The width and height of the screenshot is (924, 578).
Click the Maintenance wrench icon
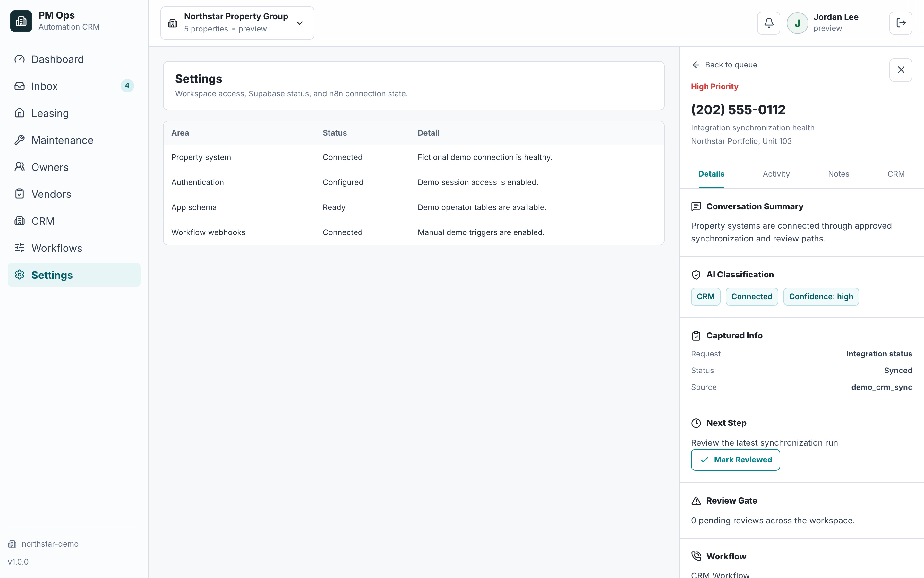coord(20,140)
